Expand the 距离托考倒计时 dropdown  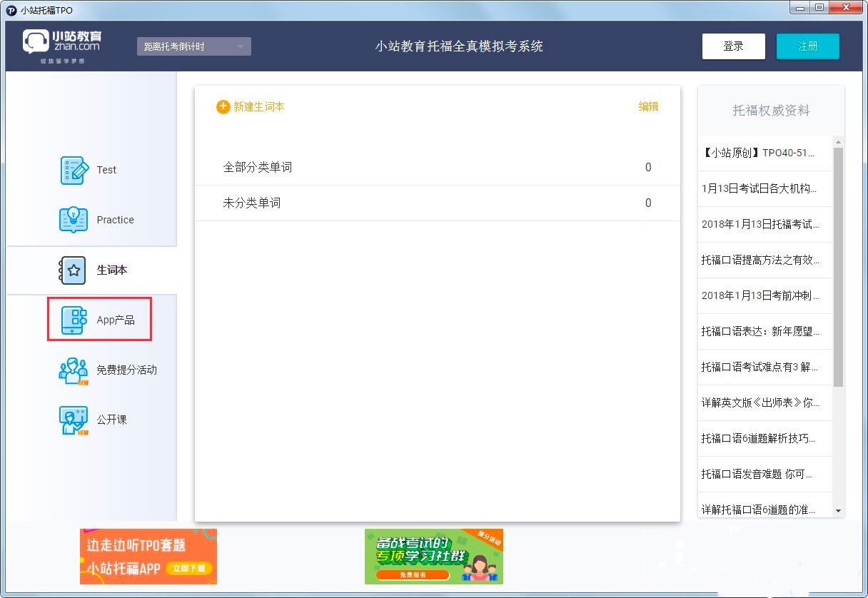pos(194,46)
